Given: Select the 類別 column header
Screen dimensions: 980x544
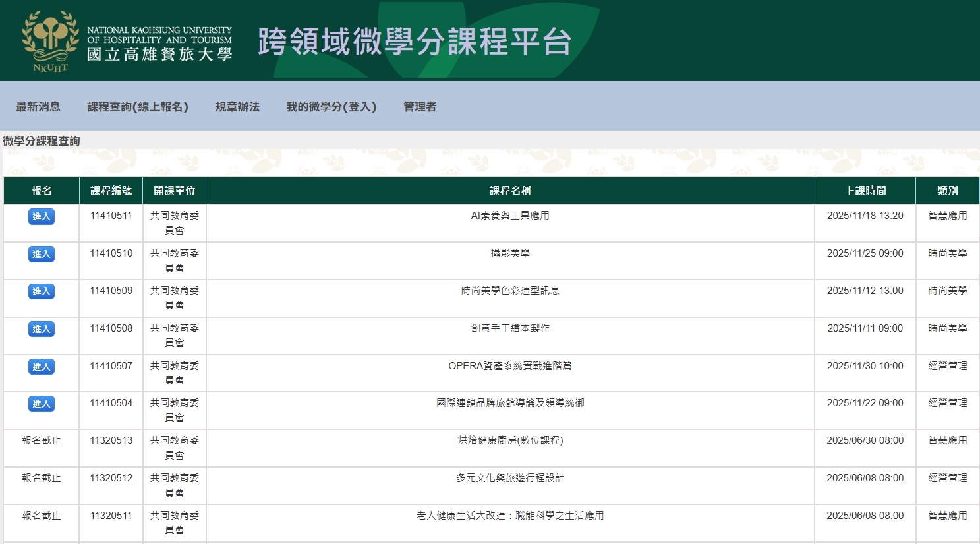Looking at the screenshot, I should pos(948,191).
